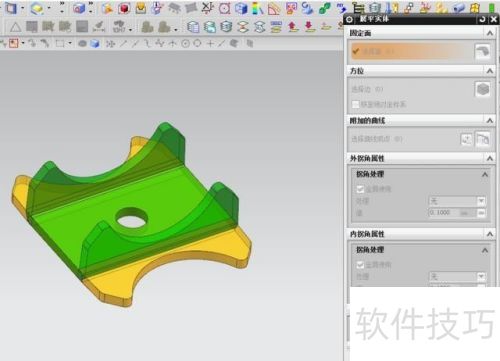This screenshot has height=361, width=500.
Task: Click the rainbow color gradient analysis icon
Action: [x=257, y=8]
